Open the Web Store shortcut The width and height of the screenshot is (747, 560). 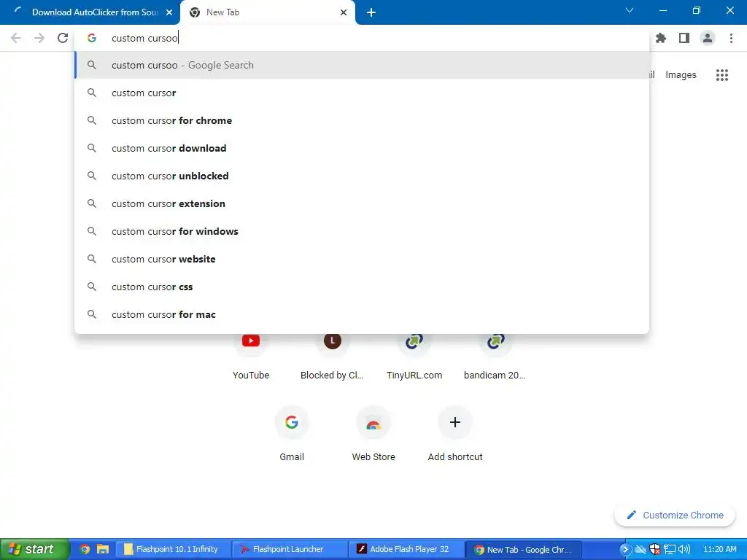373,432
